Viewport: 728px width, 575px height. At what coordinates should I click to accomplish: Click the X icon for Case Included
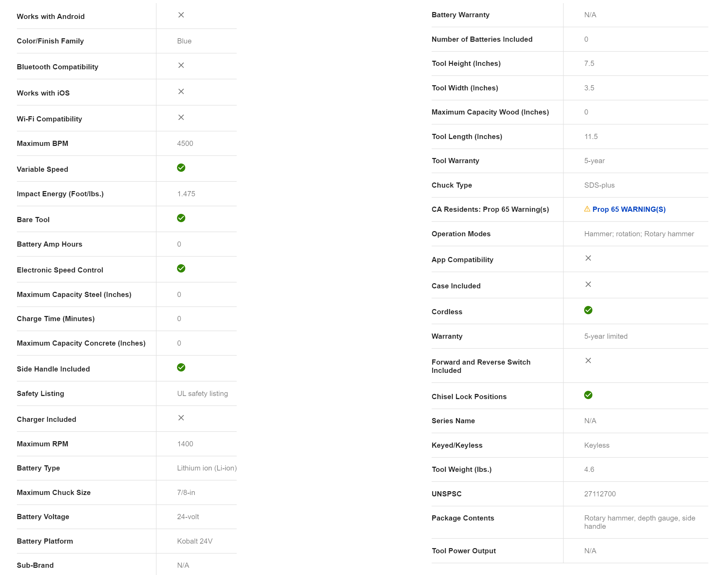(x=588, y=284)
